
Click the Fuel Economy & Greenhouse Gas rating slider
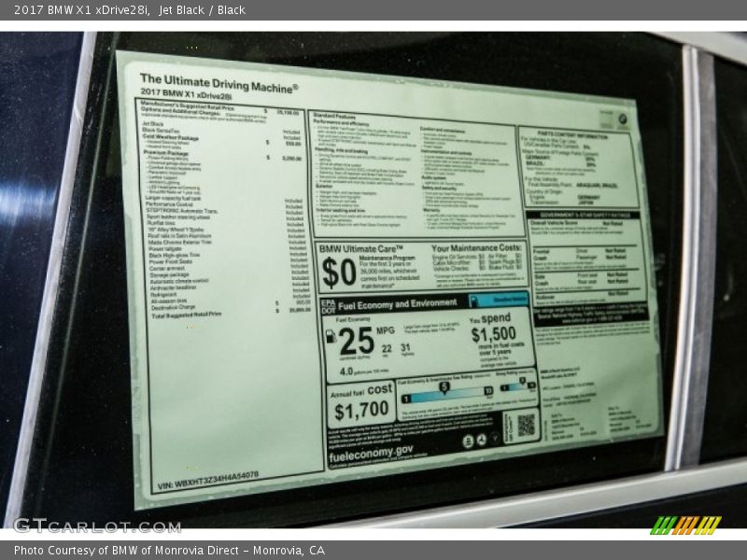446,392
